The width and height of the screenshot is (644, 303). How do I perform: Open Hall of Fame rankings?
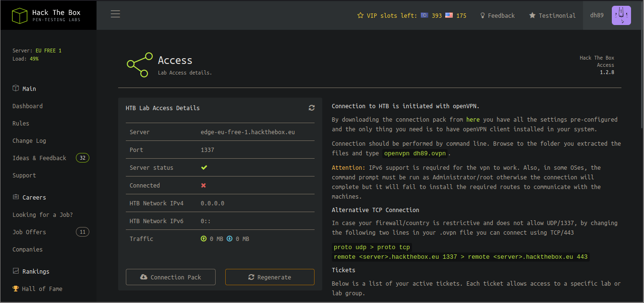point(42,289)
